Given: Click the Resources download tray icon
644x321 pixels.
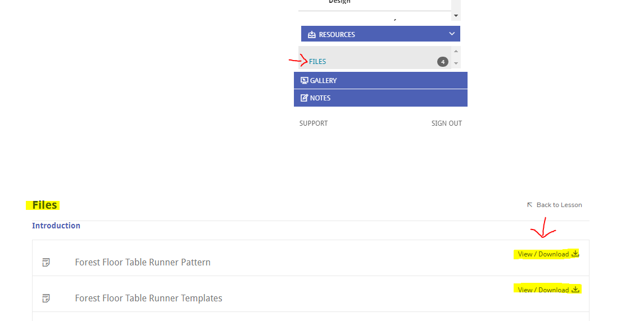Looking at the screenshot, I should (x=312, y=34).
